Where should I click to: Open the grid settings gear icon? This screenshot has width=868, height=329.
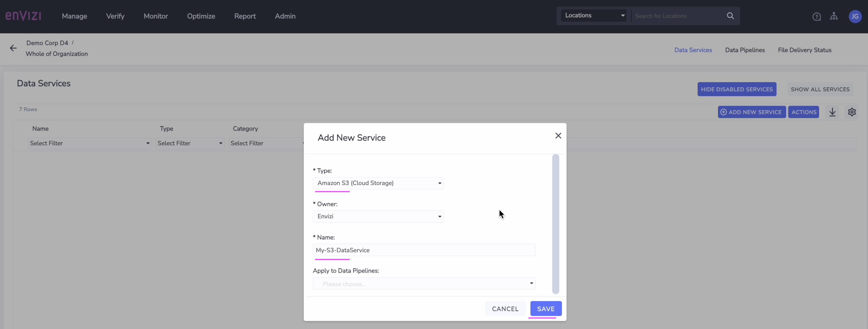click(x=852, y=112)
